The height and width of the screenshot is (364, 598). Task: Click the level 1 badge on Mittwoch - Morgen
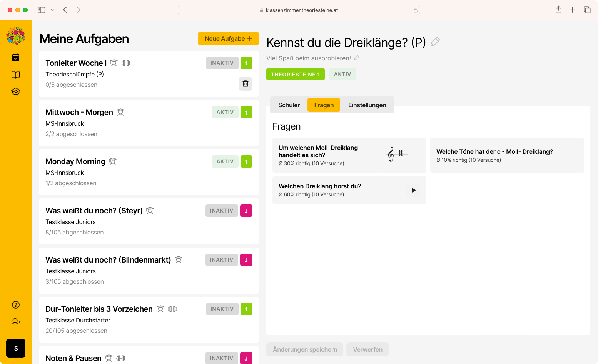pyautogui.click(x=246, y=112)
